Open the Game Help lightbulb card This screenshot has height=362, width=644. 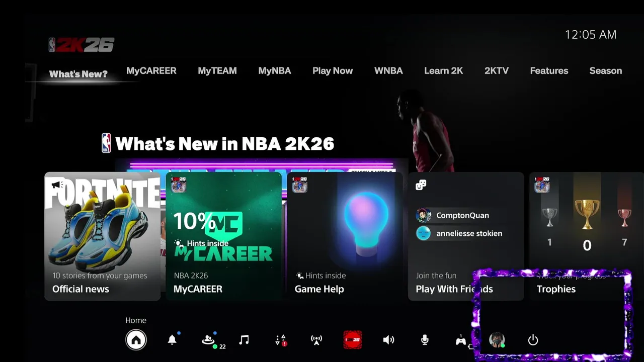point(345,236)
